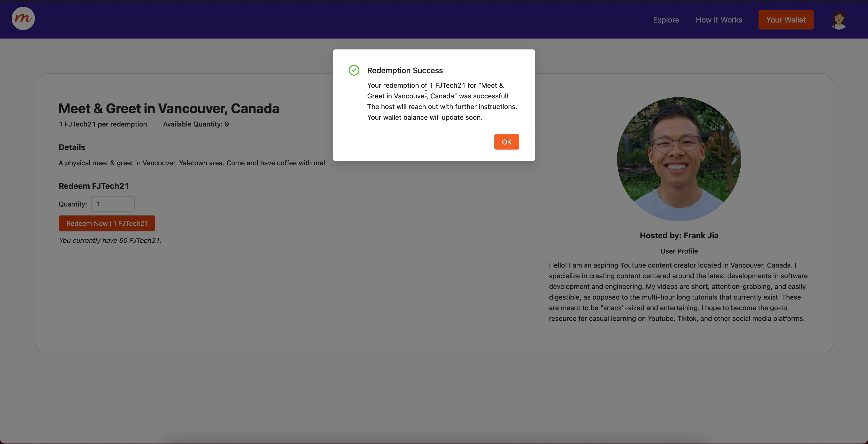The image size is (868, 444).
Task: Click the You currently have 50 FJTech21 note
Action: point(110,241)
